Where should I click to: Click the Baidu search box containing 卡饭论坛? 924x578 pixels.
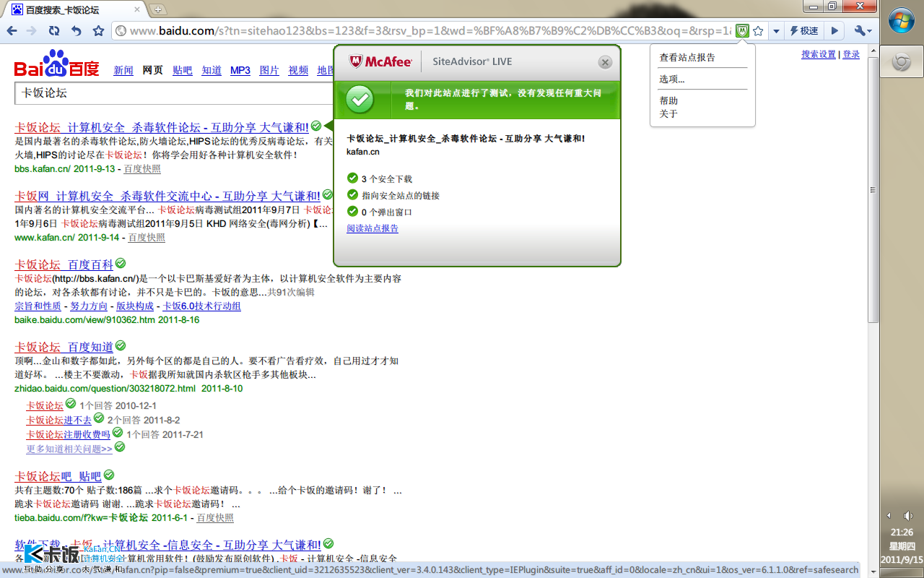(174, 93)
